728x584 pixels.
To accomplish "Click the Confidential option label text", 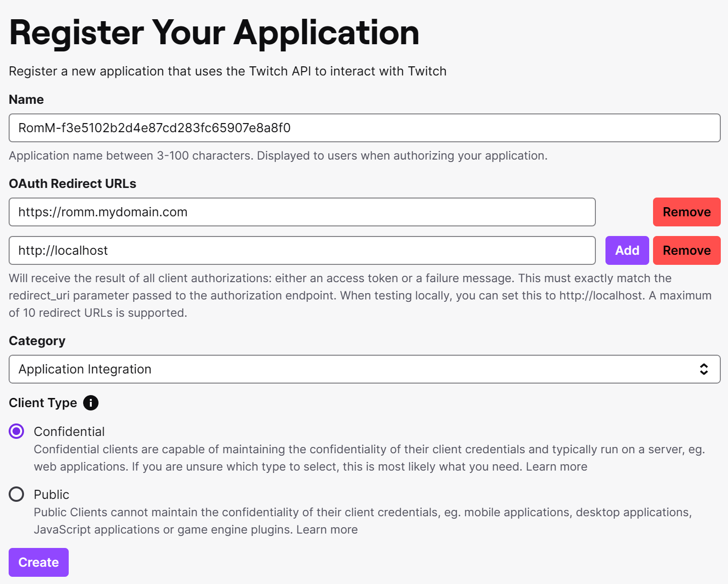I will pyautogui.click(x=69, y=432).
